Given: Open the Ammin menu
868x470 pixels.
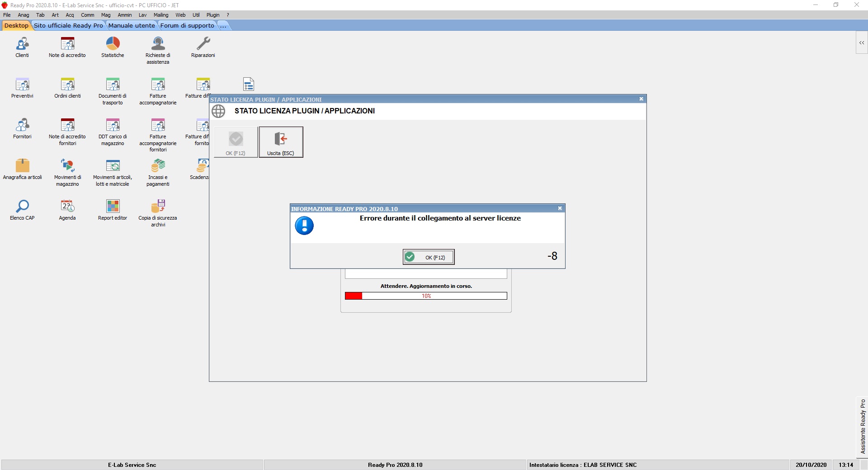Looking at the screenshot, I should 125,15.
